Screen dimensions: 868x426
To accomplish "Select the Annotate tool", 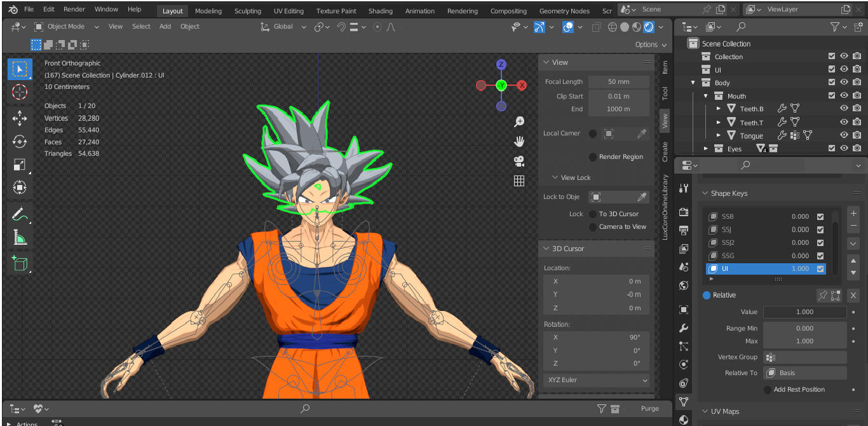I will point(20,215).
